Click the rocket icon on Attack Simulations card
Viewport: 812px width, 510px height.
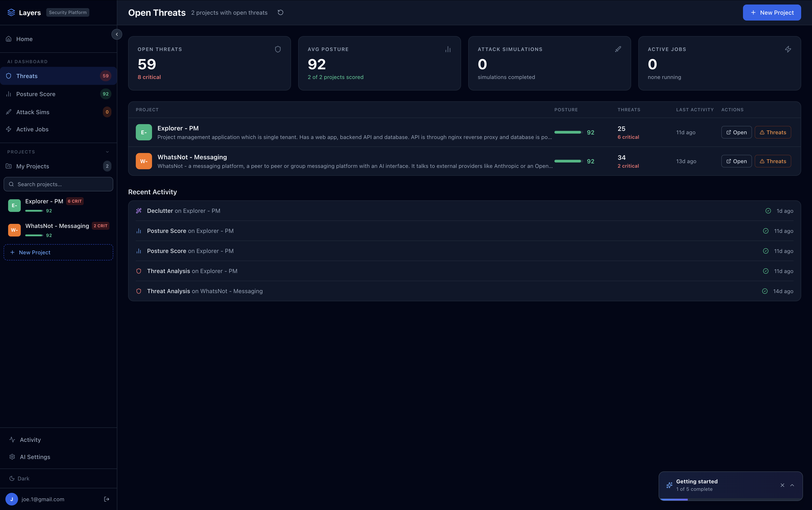pyautogui.click(x=618, y=49)
